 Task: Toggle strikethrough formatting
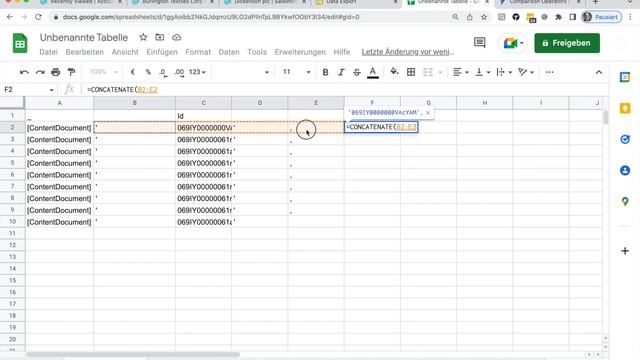pos(357,72)
